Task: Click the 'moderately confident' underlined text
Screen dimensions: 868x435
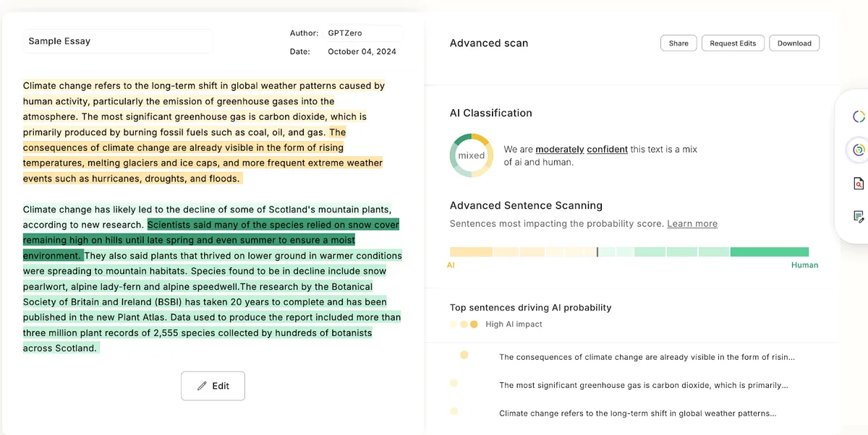Action: pyautogui.click(x=582, y=150)
